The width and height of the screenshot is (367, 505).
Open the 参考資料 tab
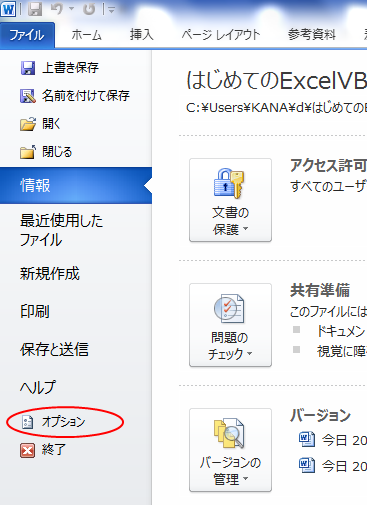[312, 35]
